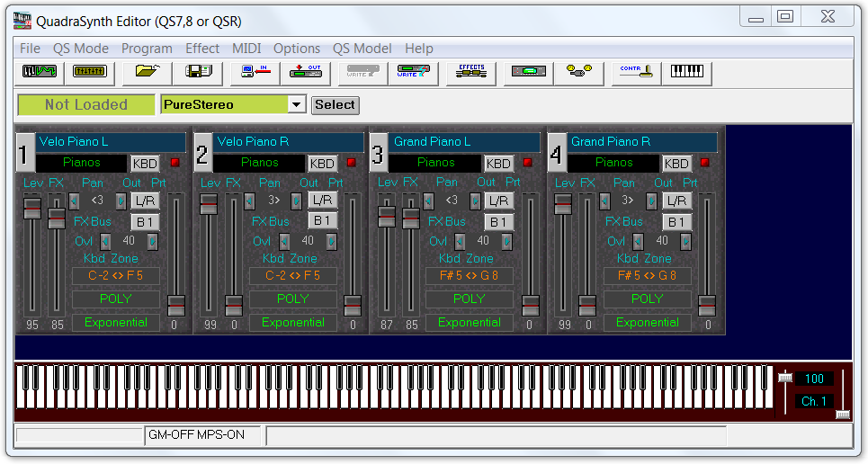Click the open file folder toolbar icon
The width and height of the screenshot is (868, 464).
click(x=147, y=72)
